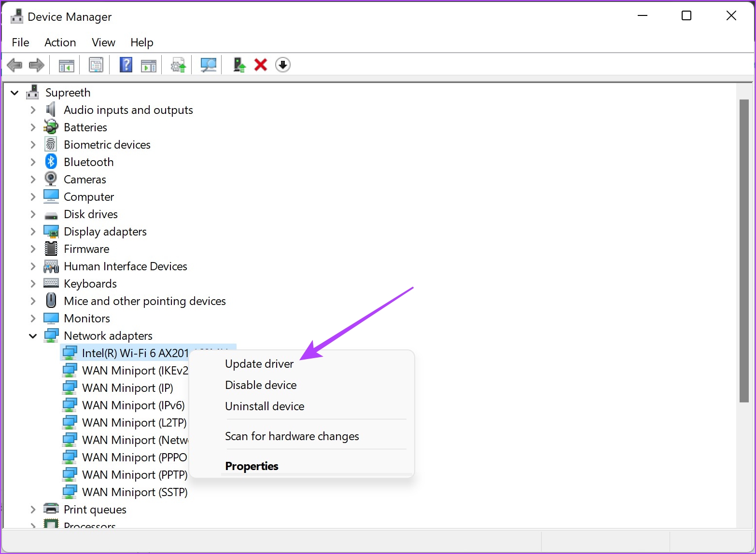The width and height of the screenshot is (756, 554).
Task: Select the Keyboards category item
Action: [90, 284]
